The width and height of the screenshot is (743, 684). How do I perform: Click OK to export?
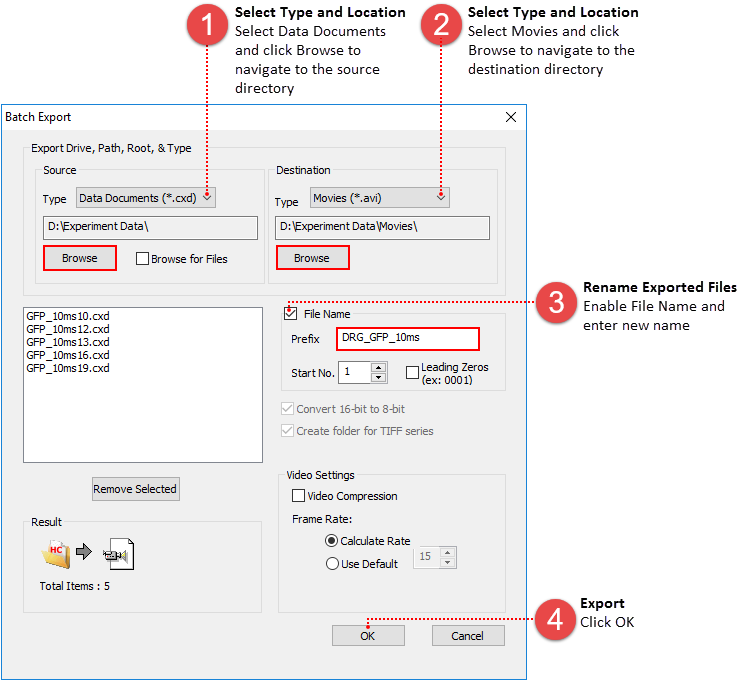click(368, 636)
